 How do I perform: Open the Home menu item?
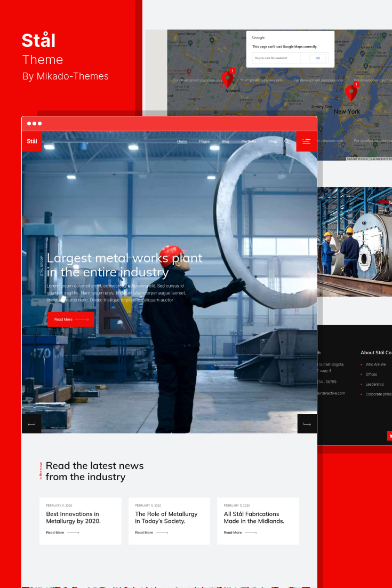(x=182, y=141)
